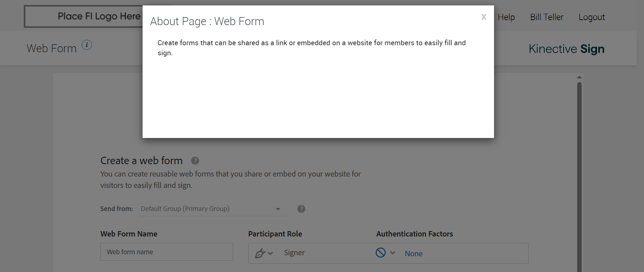The width and height of the screenshot is (644, 272).
Task: Click the Kinective Sign logo
Action: (566, 49)
